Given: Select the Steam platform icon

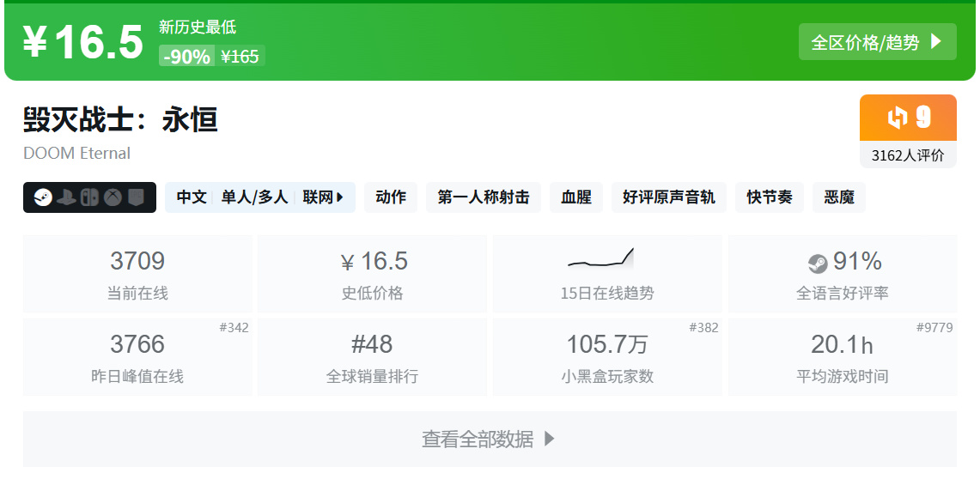Looking at the screenshot, I should 43,197.
